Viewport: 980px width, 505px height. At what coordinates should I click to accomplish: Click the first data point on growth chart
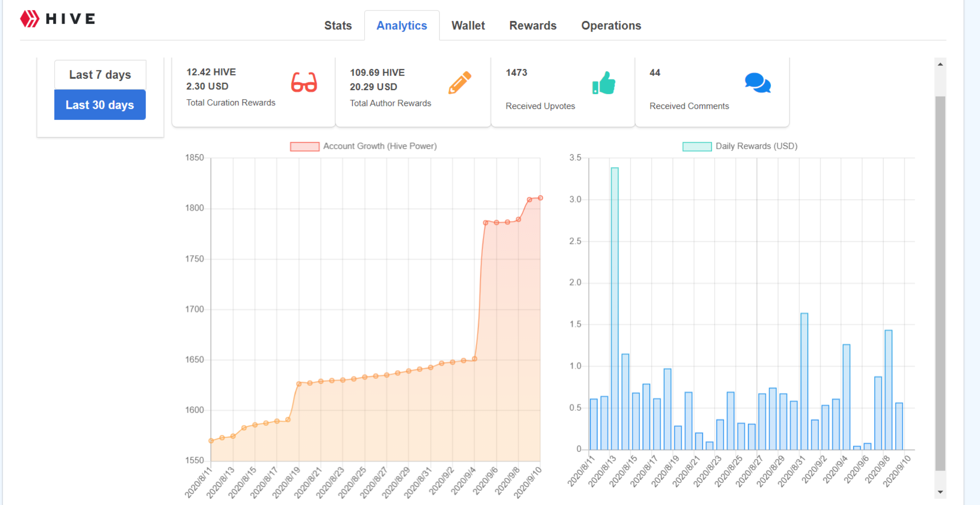[x=211, y=441]
